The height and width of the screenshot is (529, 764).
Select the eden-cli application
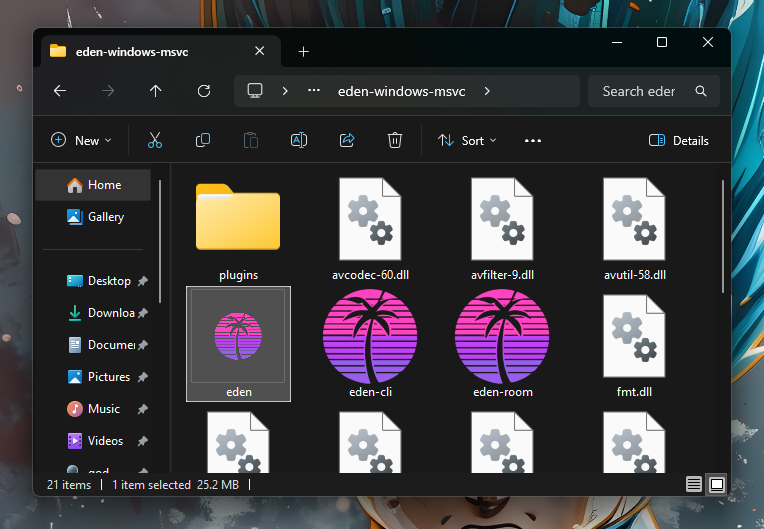pyautogui.click(x=370, y=344)
